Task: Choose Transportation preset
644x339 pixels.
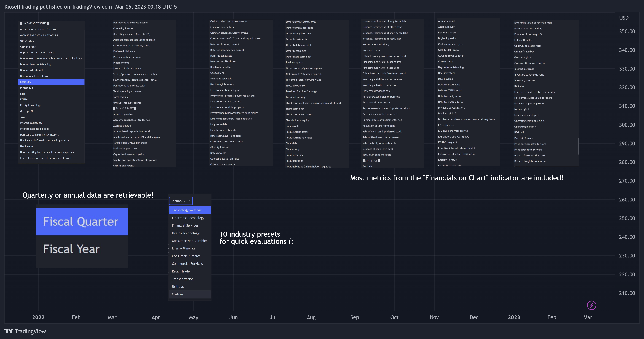Action: [x=190, y=279]
